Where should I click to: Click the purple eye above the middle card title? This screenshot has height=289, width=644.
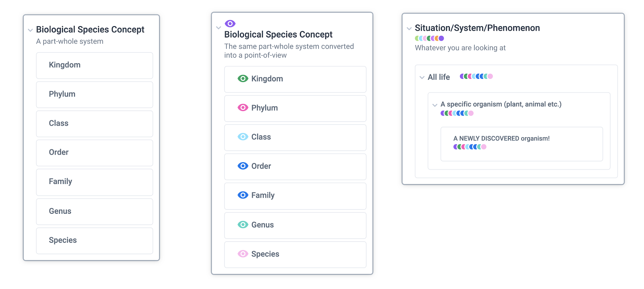(x=230, y=24)
